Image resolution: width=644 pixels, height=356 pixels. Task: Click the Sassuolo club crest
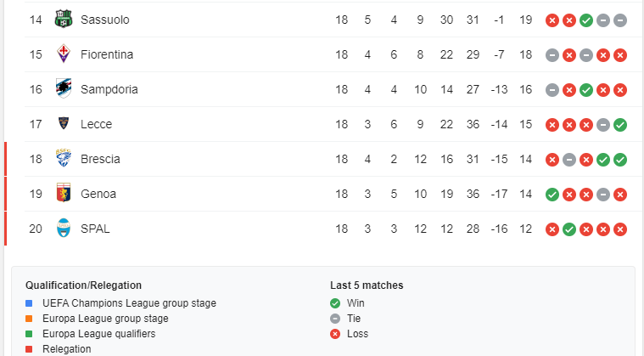[x=64, y=20]
